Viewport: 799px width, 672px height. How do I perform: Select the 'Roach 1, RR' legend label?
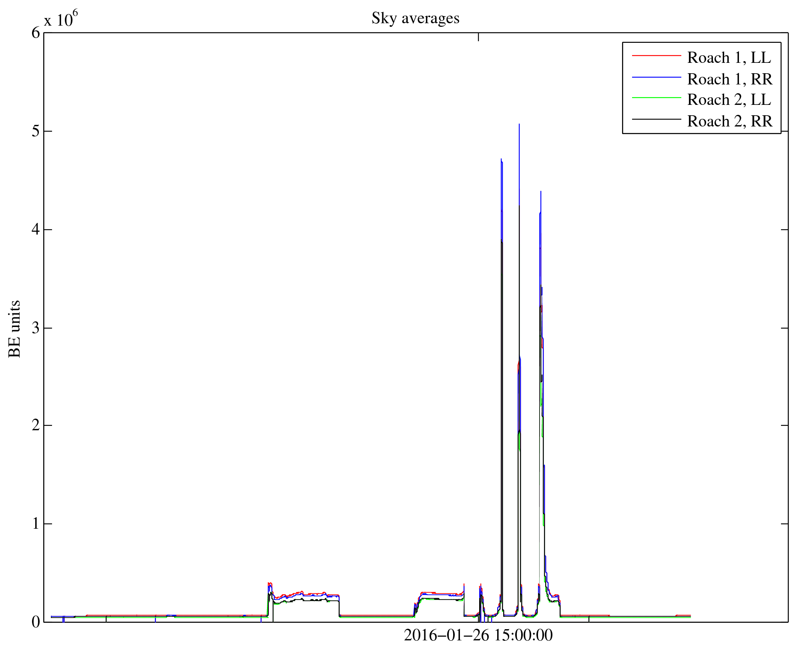coord(729,79)
